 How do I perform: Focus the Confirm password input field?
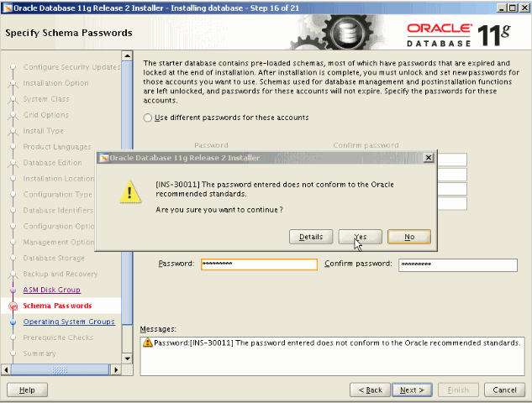[458, 265]
